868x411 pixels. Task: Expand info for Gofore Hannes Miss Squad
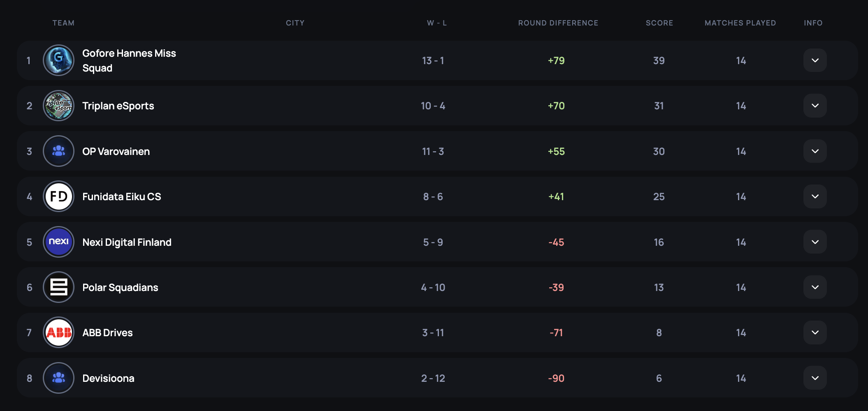[815, 60]
